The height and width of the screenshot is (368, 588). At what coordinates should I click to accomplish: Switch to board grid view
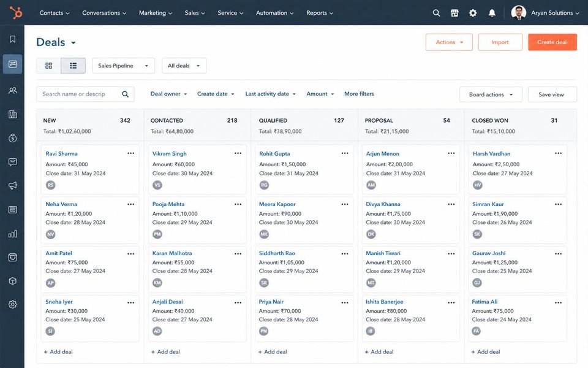pos(49,66)
